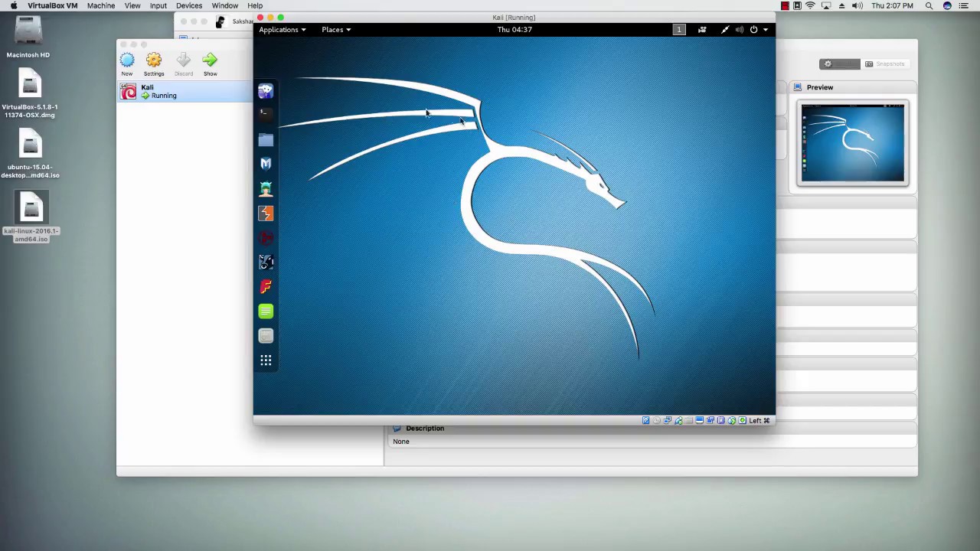980x551 pixels.
Task: Click New in VirtualBox Manager toolbar
Action: pyautogui.click(x=127, y=64)
